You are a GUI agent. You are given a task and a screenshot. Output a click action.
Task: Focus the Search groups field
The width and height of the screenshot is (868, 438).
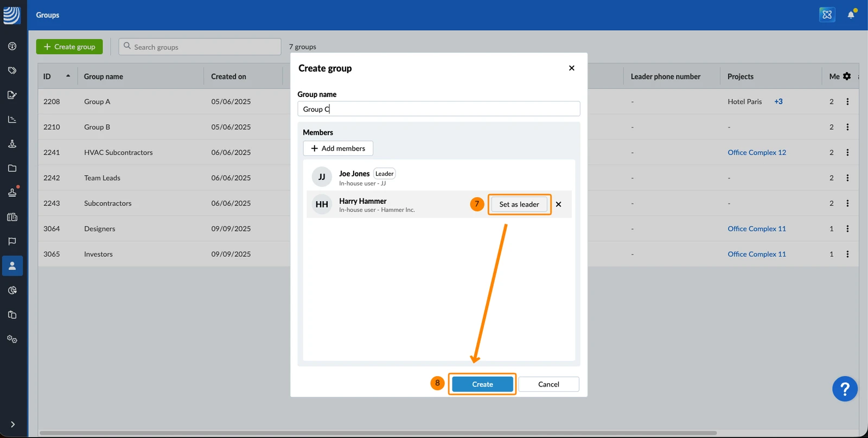pos(200,47)
